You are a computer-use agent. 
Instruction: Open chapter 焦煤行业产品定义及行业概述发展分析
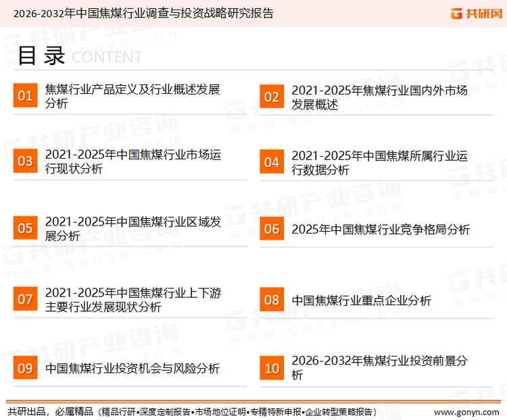pos(132,97)
